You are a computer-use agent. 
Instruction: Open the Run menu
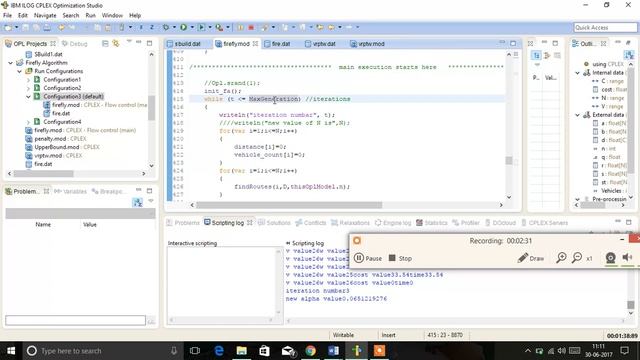(90, 15)
